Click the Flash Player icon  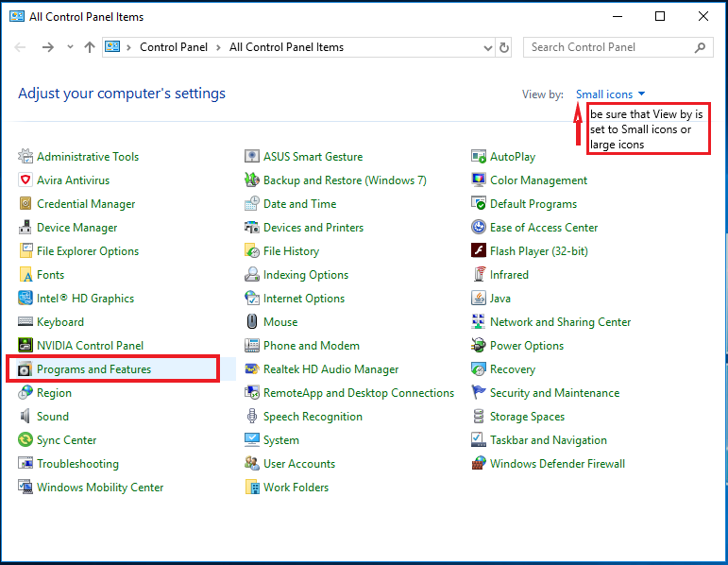pos(478,251)
